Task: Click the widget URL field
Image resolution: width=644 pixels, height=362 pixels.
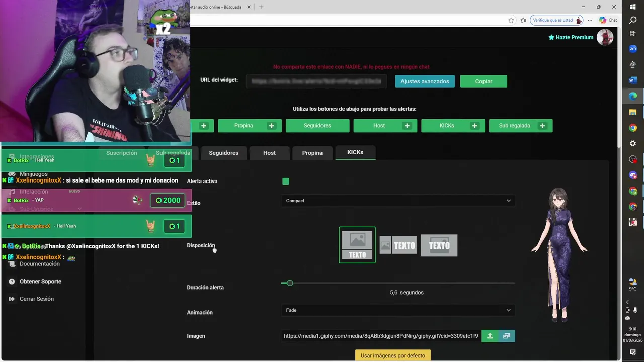Action: click(316, 81)
